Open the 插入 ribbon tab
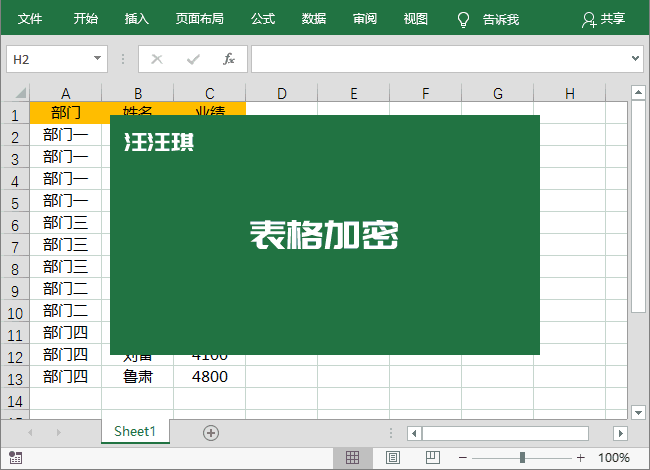Screen dimensions: 650x470 [137, 19]
